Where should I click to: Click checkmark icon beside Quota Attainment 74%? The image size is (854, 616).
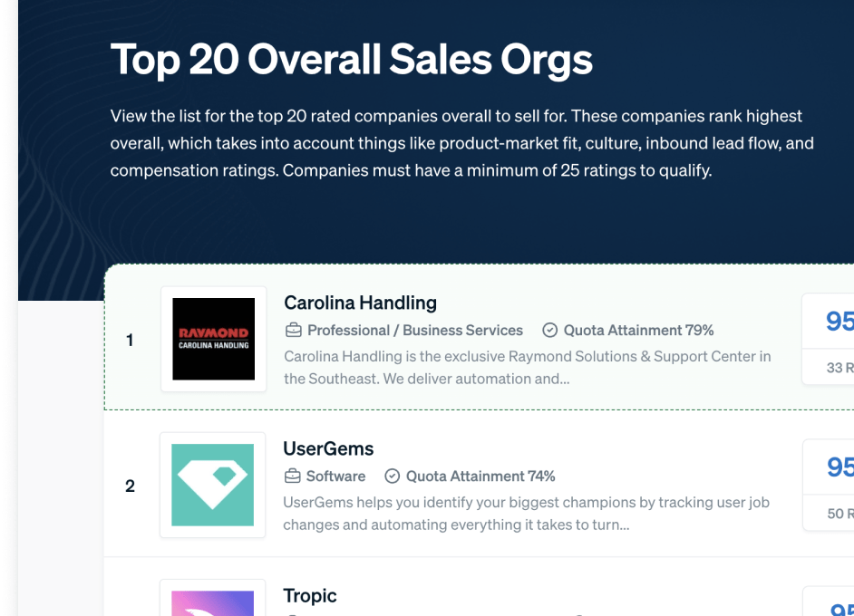click(x=393, y=476)
